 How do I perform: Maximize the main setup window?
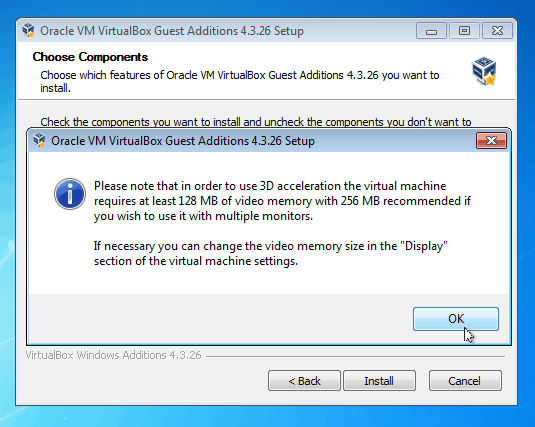click(464, 31)
